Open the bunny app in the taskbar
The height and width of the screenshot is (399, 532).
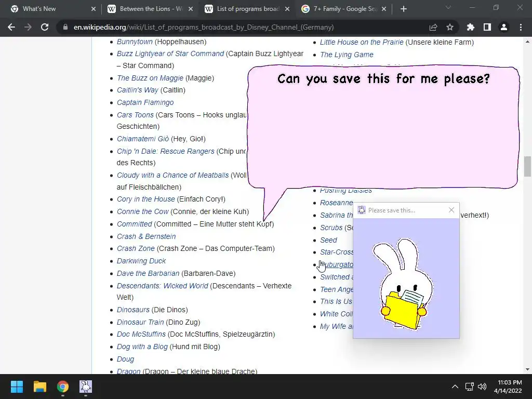pyautogui.click(x=86, y=387)
